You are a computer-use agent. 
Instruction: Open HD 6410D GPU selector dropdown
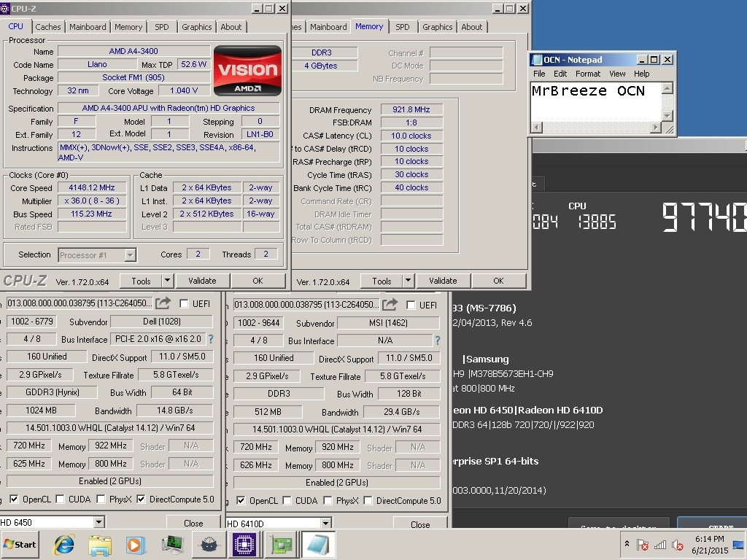pos(325,524)
